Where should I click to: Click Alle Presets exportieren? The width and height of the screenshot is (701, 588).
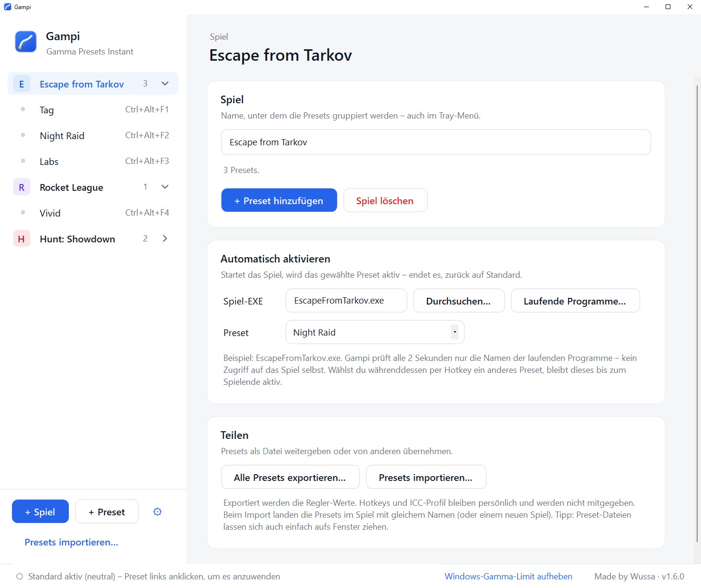[290, 477]
